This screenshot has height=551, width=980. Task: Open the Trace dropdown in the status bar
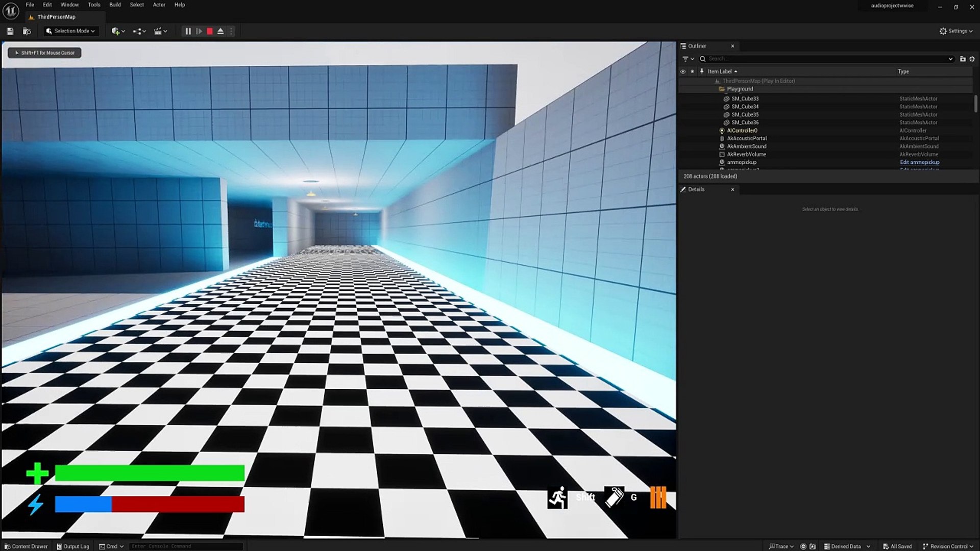(x=781, y=546)
